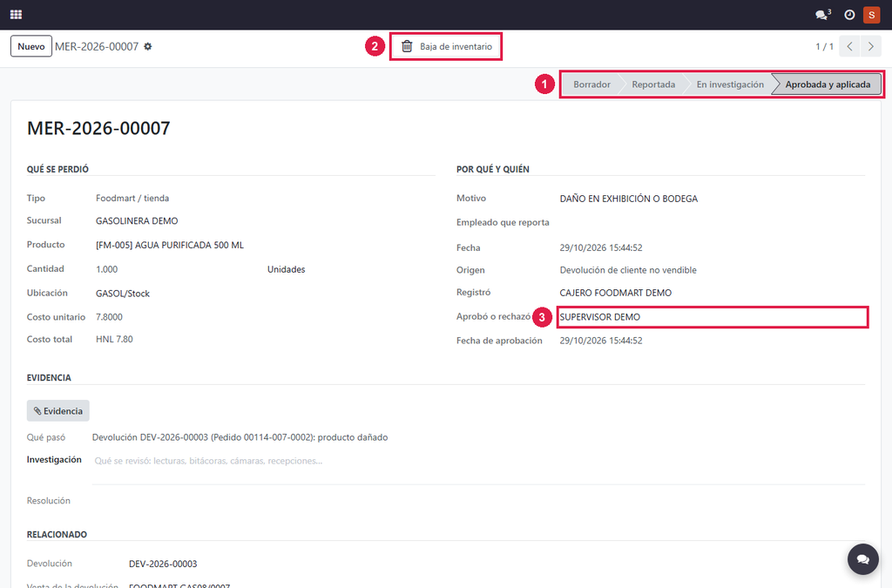Select the Reportada status stage

[653, 84]
